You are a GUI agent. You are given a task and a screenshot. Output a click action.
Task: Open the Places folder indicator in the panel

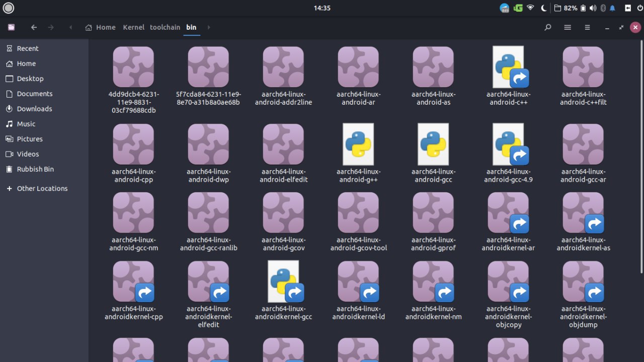coord(557,8)
